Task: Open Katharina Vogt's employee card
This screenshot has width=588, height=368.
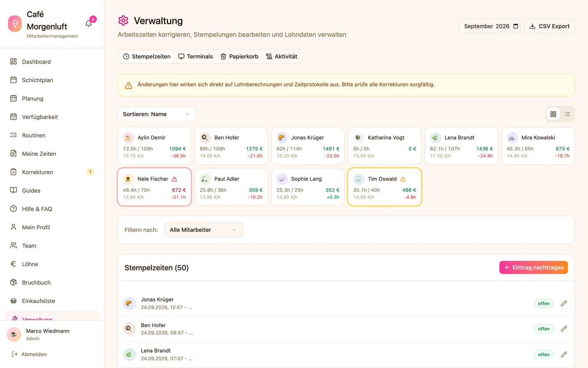Action: pos(385,146)
